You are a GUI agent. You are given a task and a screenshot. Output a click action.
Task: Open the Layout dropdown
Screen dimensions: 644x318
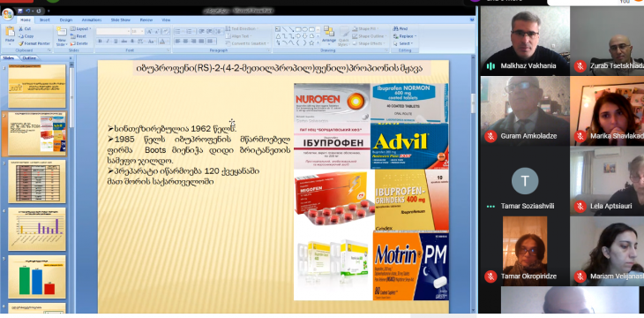tap(81, 29)
